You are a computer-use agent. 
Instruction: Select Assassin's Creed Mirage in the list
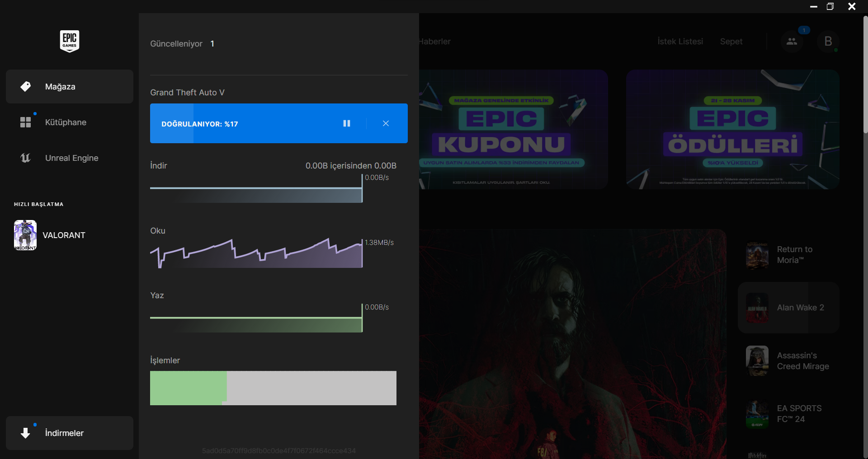788,361
